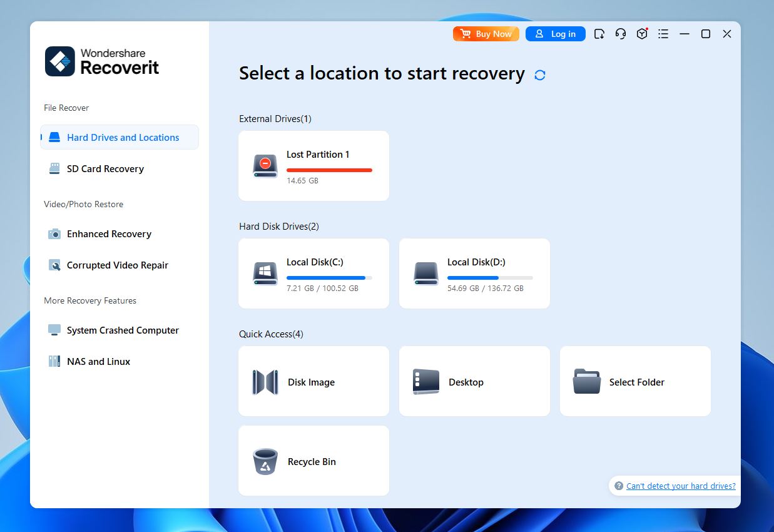The image size is (774, 532).
Task: Open the headset support icon
Action: pyautogui.click(x=621, y=34)
